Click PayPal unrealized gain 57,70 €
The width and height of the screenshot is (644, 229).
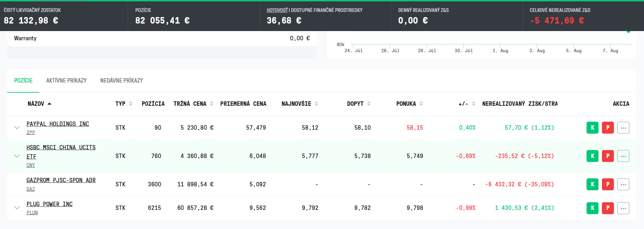click(516, 128)
